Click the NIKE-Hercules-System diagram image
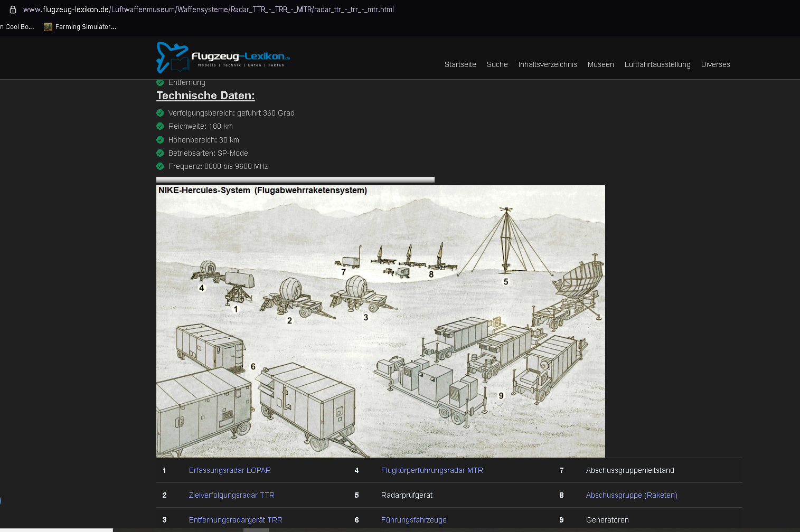800x532 pixels. [381, 321]
